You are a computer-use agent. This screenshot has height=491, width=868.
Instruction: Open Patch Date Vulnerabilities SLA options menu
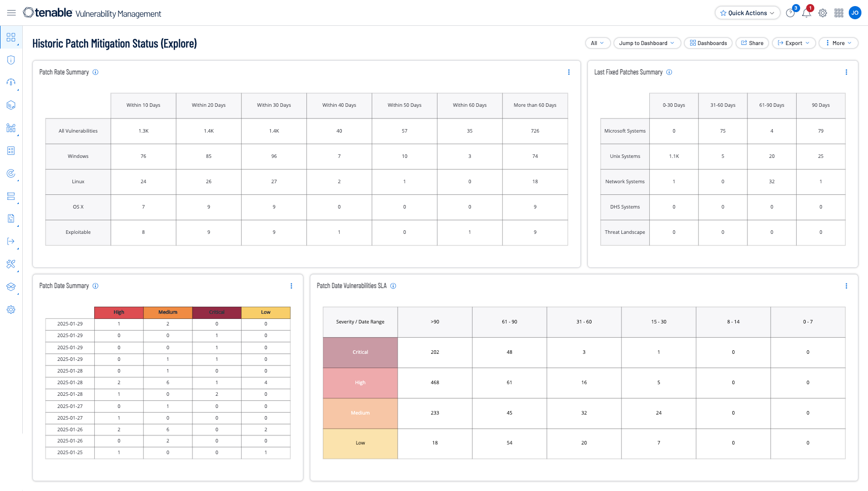click(x=846, y=286)
